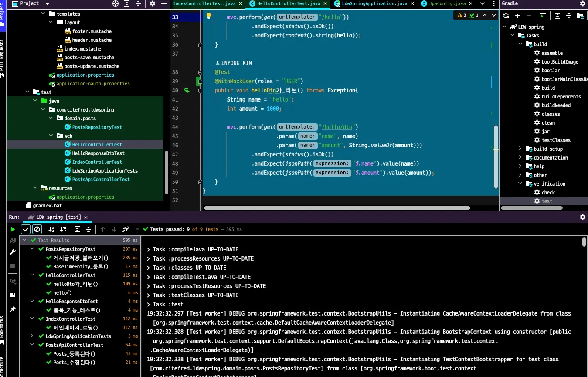Select the bootJar Gradle task
588x377 pixels.
pos(551,70)
